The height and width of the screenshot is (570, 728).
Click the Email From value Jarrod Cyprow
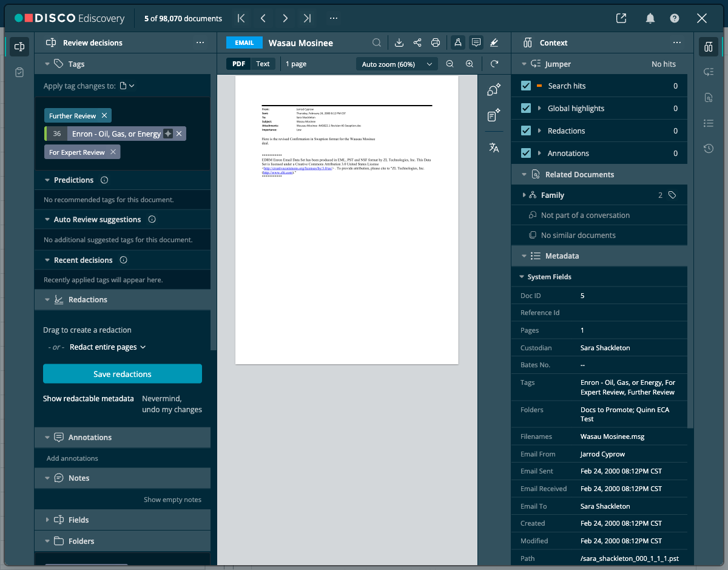pyautogui.click(x=602, y=454)
